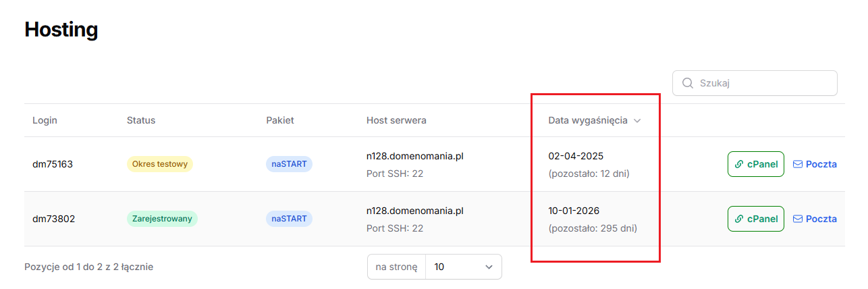Click the Status column header
The height and width of the screenshot is (289, 868).
(141, 120)
